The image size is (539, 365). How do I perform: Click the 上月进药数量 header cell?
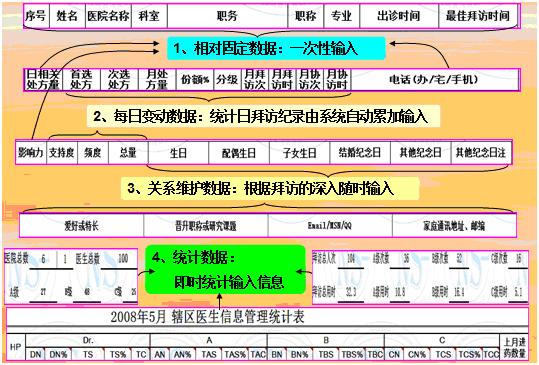[514, 347]
